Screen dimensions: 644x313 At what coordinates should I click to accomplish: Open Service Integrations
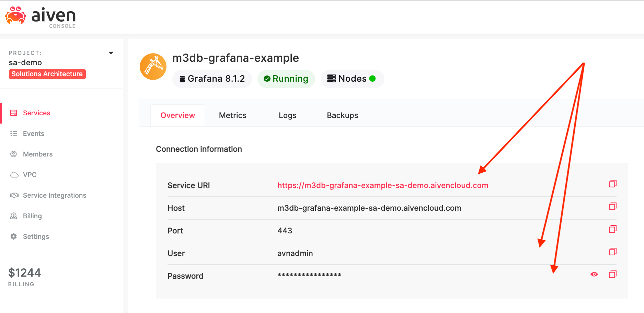coord(55,195)
